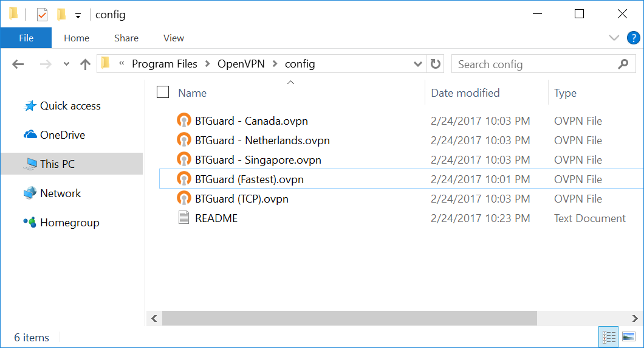The image size is (644, 348).
Task: Navigate to OpenVPN in the breadcrumb path
Action: point(241,64)
